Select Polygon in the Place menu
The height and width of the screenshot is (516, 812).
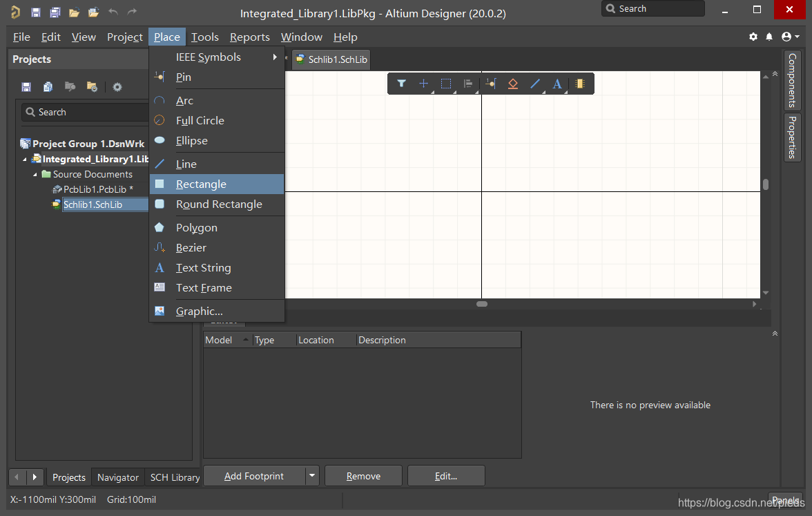click(197, 228)
